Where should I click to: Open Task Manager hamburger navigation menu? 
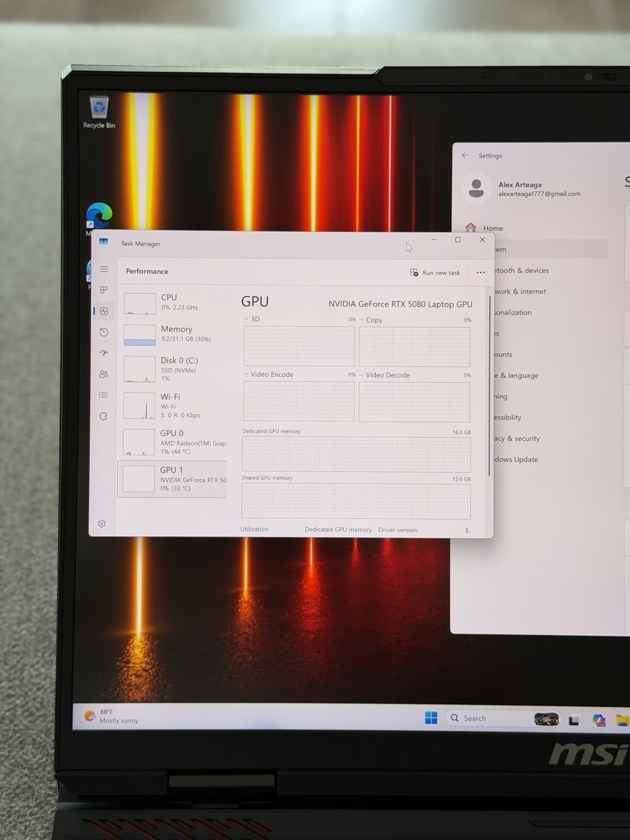[104, 269]
